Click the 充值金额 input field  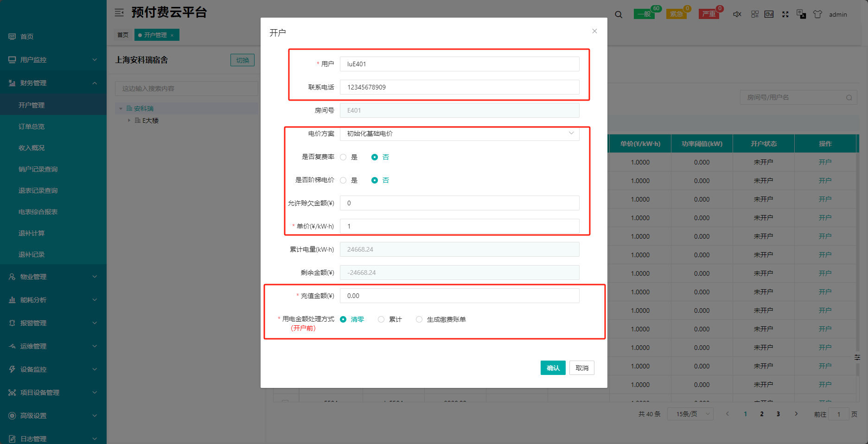tap(459, 296)
